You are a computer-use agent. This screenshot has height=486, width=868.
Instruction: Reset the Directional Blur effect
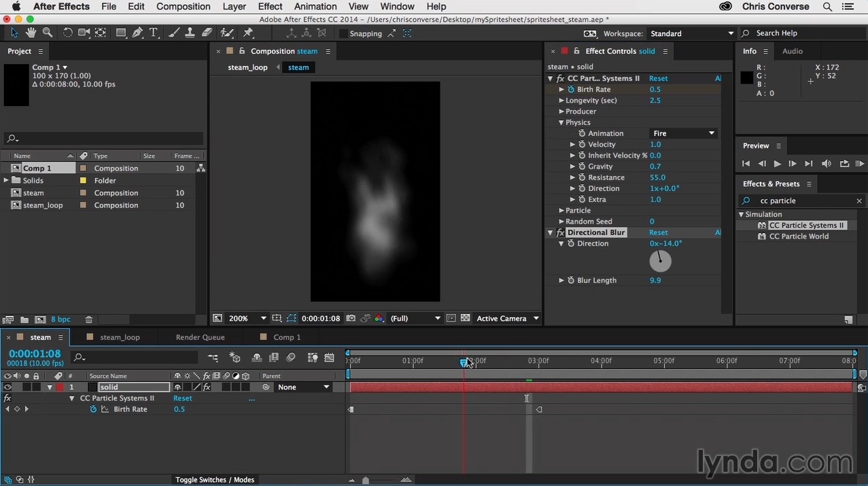(x=658, y=232)
